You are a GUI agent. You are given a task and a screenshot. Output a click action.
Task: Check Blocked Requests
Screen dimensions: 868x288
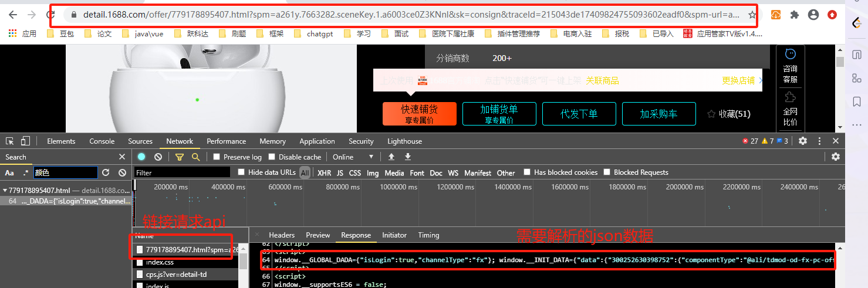tap(607, 172)
